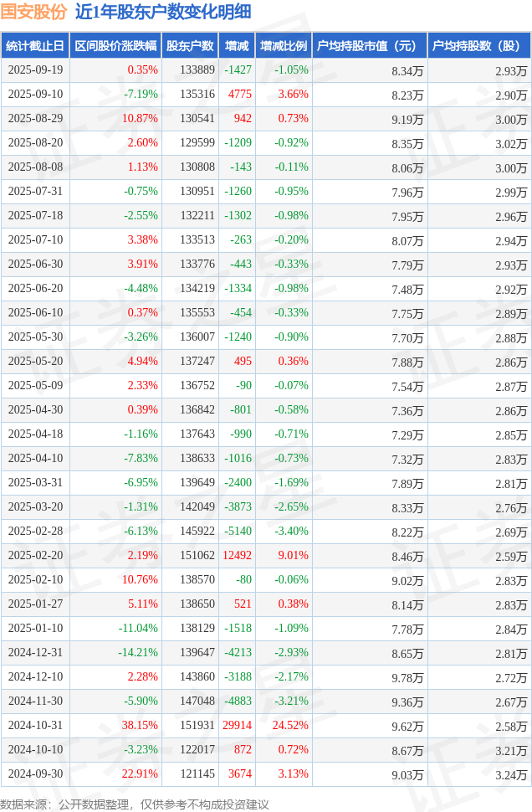Viewport: 532px width, 812px height.
Task: Click the 户均持股市值（元） column header
Action: tap(369, 46)
